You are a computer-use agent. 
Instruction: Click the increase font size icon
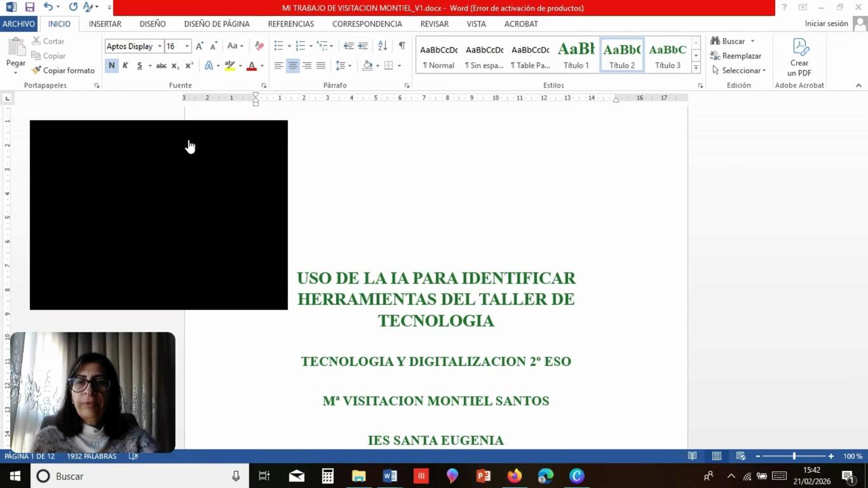click(x=200, y=46)
